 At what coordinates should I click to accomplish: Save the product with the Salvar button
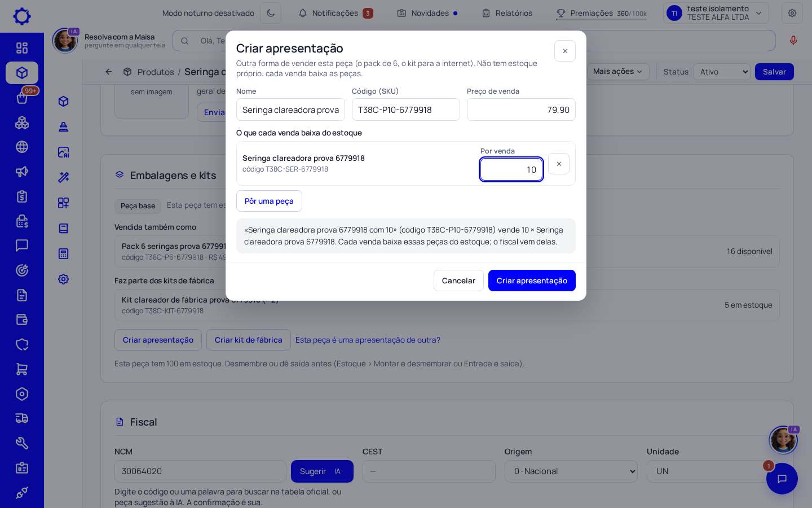(x=774, y=72)
